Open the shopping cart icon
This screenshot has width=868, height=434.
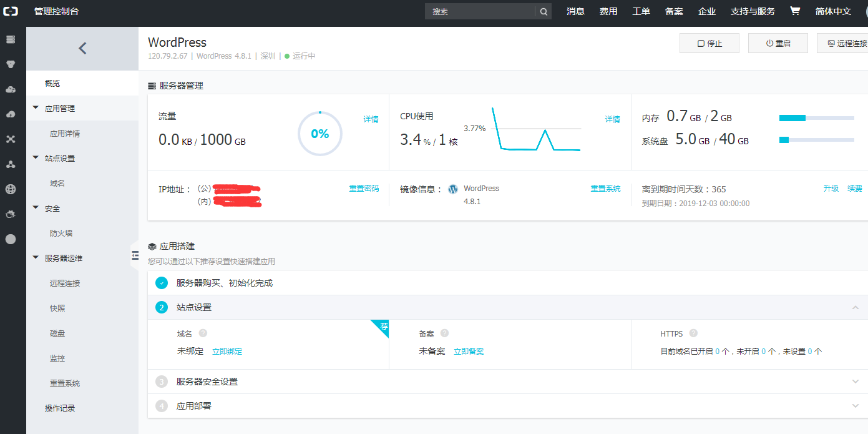coord(795,11)
